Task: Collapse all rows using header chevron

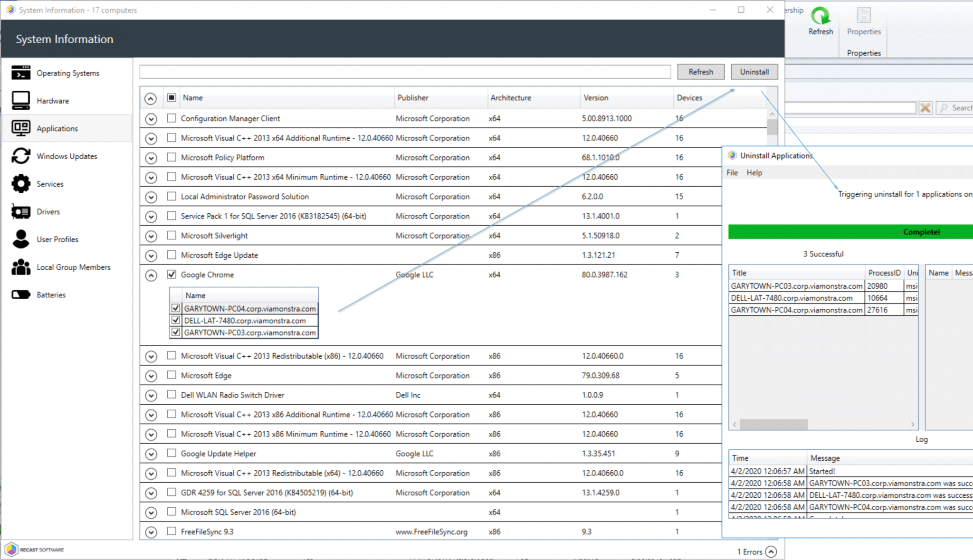Action: click(x=151, y=98)
